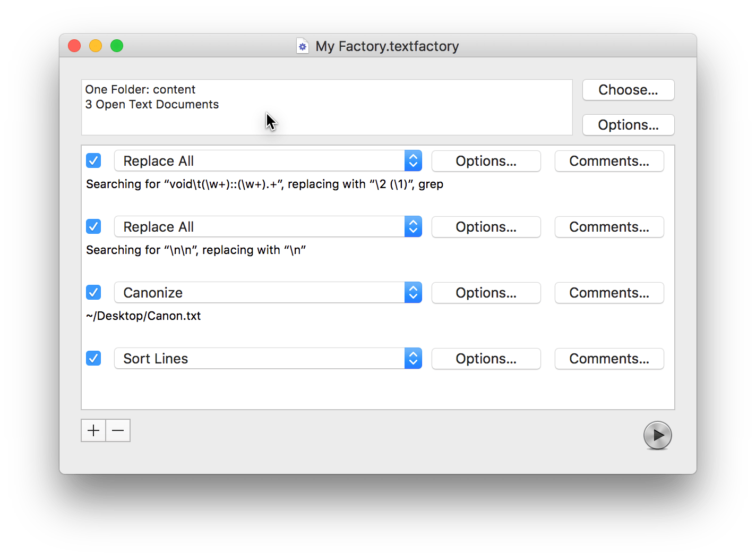
Task: Disable the first Replace All action checkbox
Action: 93,160
